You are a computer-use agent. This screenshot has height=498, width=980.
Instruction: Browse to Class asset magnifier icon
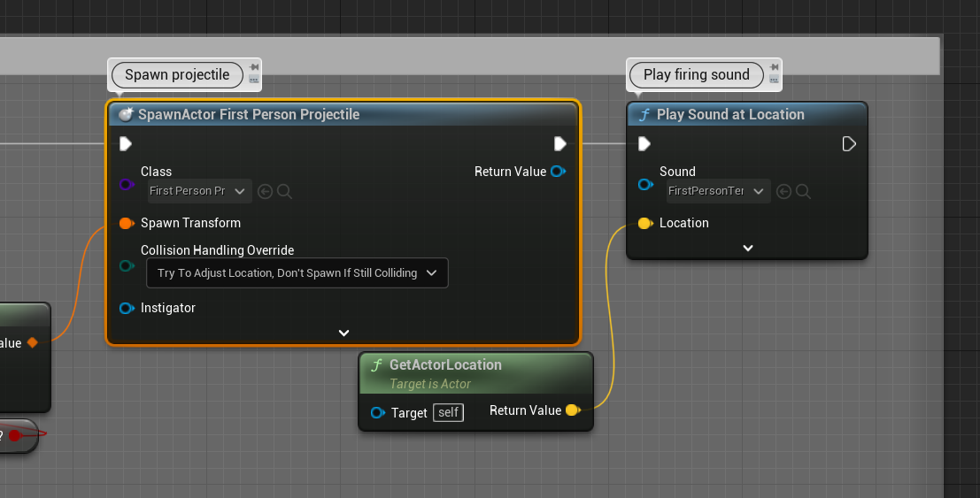tap(284, 191)
